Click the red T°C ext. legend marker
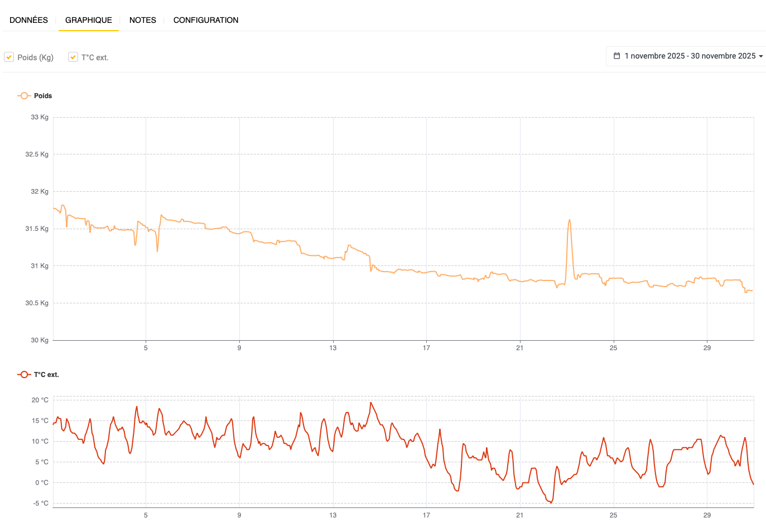766x532 pixels. coord(24,375)
